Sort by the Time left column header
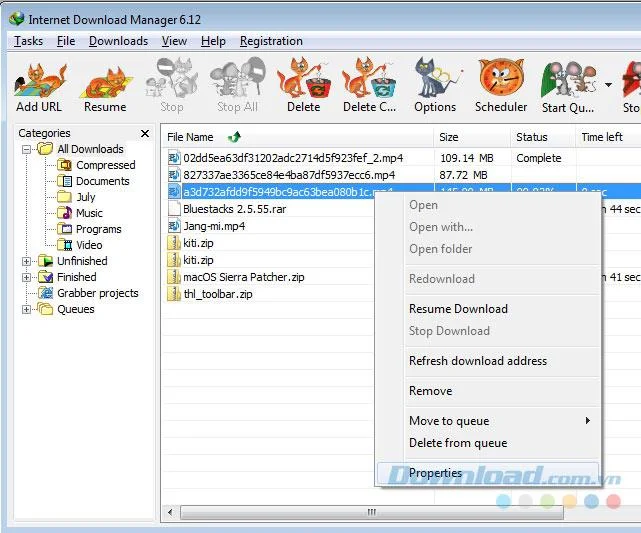The image size is (641, 533). pyautogui.click(x=608, y=137)
